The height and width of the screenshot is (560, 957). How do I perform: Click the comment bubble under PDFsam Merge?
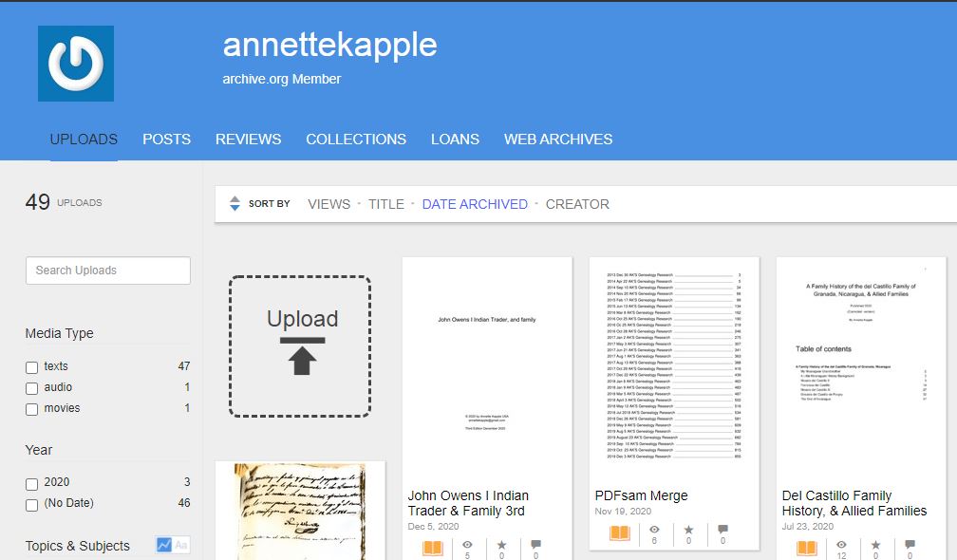point(722,529)
